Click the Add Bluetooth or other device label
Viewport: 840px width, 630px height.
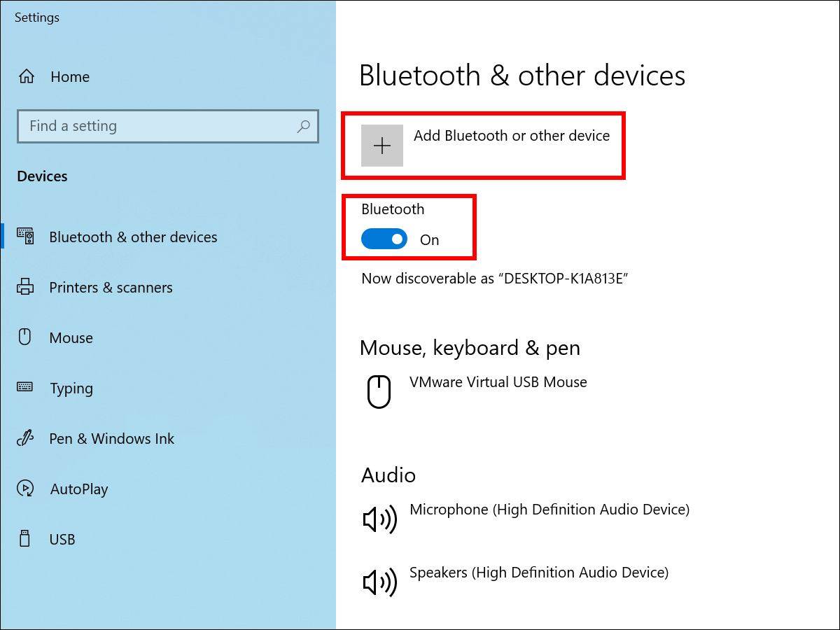tap(512, 136)
